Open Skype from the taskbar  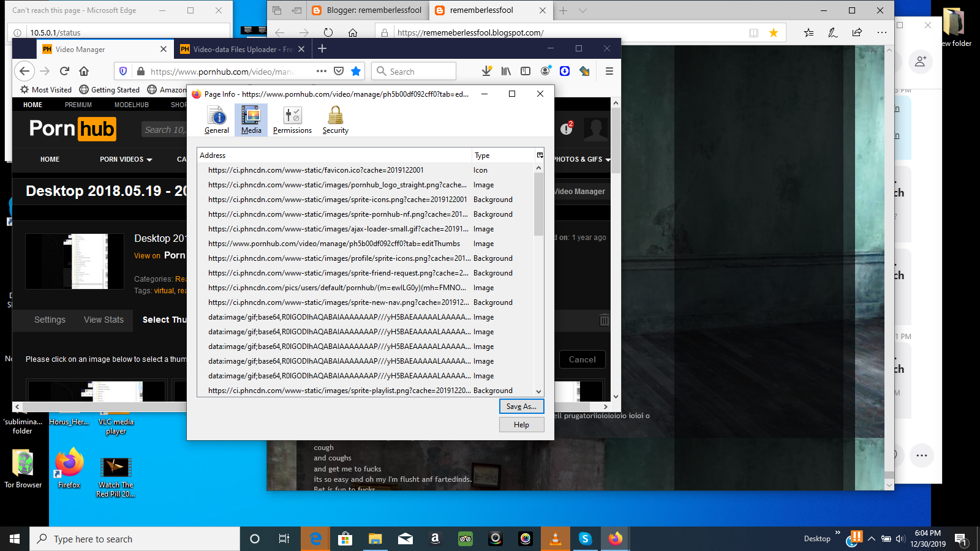(585, 539)
